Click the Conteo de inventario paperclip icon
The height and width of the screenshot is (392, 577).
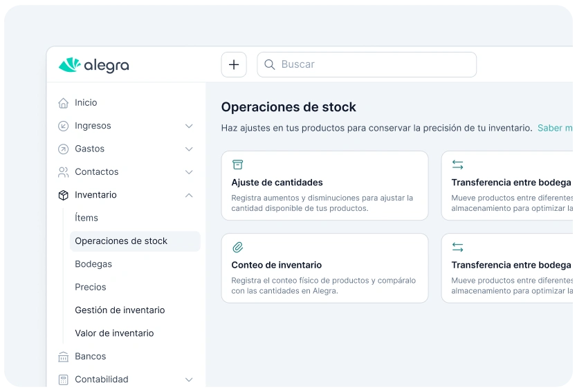point(238,247)
